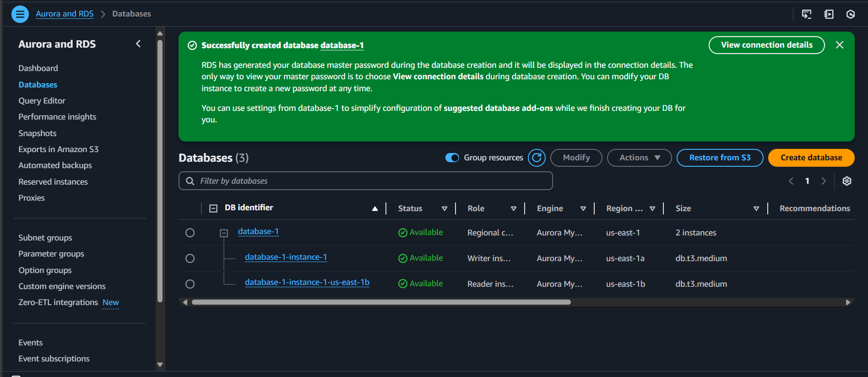The image size is (868, 377).
Task: Sort the table by Engine column
Action: (583, 208)
